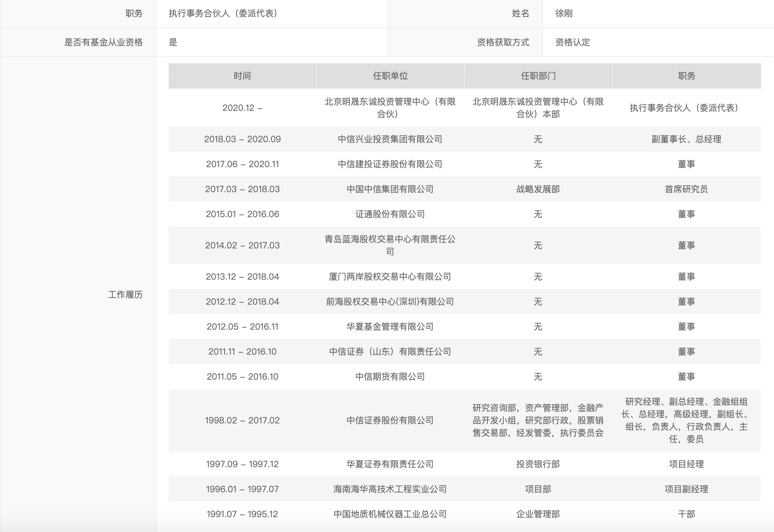
Task: Select 中信兴业投资集团有限公司 entry
Action: [390, 139]
